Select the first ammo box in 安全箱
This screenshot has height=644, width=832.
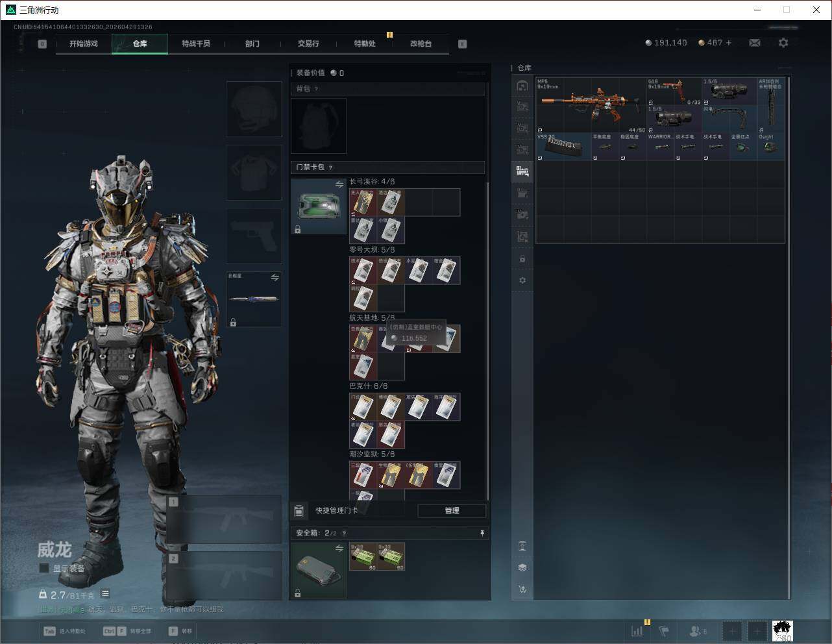(363, 556)
